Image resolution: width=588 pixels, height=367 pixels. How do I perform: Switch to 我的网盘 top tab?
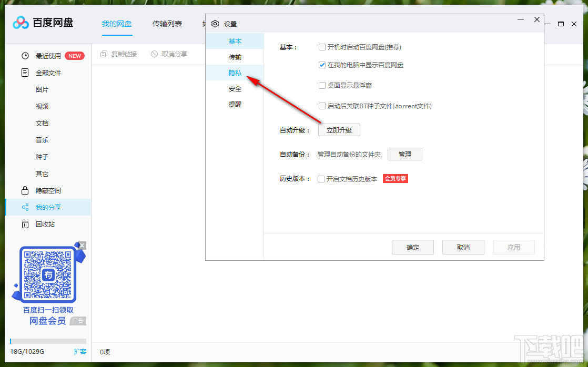click(x=117, y=24)
